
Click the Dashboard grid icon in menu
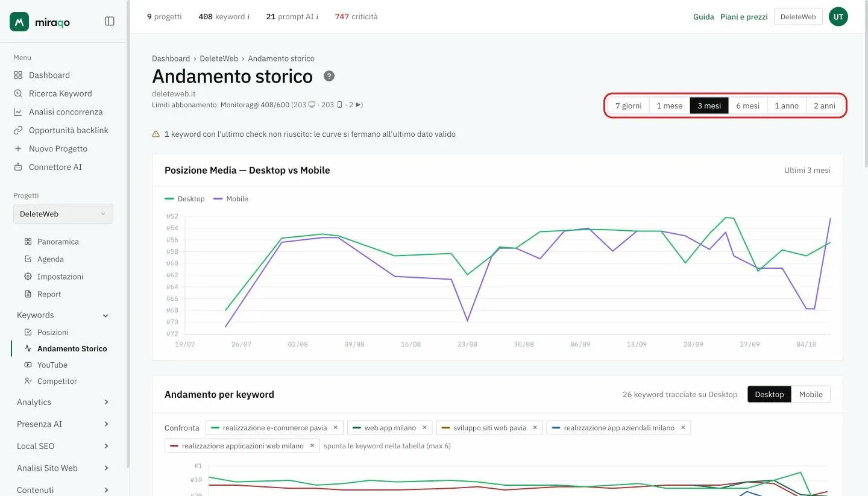click(18, 75)
